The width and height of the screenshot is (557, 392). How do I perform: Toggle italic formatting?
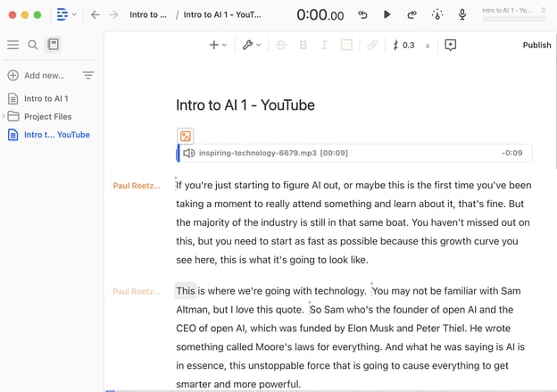[324, 45]
